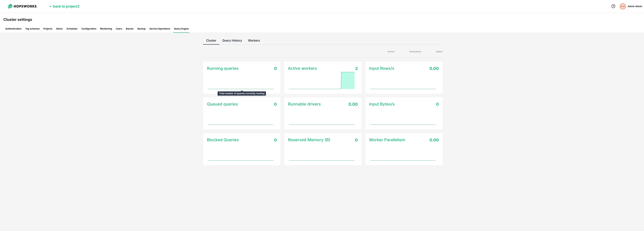Viewport: 644px width, 231px height.
Task: Switch to the Workers tab
Action: point(254,41)
